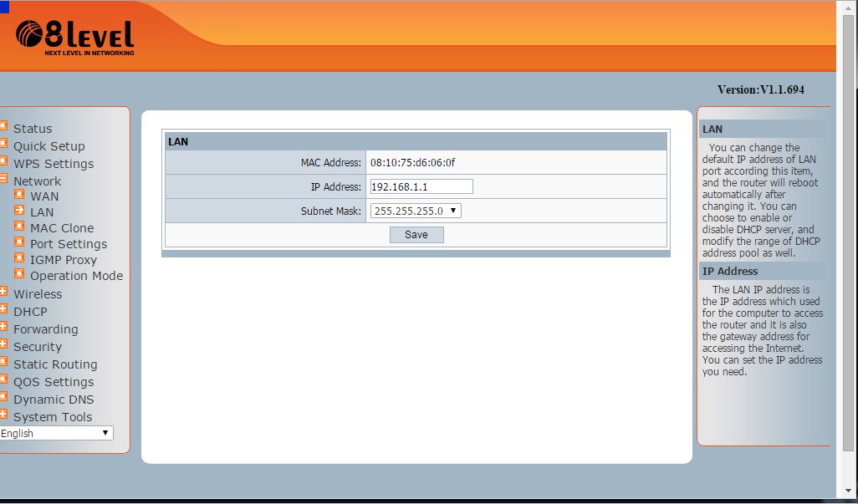
Task: Expand Wireless menu via plus icon
Action: (x=3, y=292)
